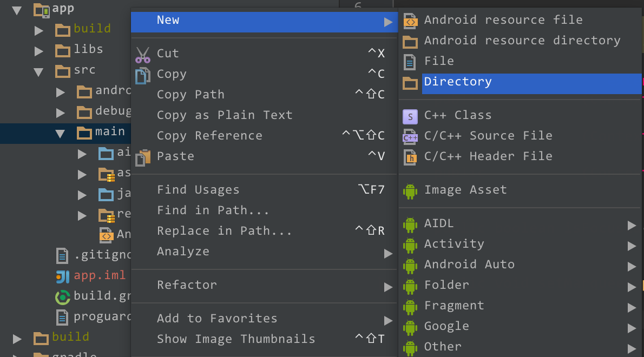Expand the build folder under app

38,31
